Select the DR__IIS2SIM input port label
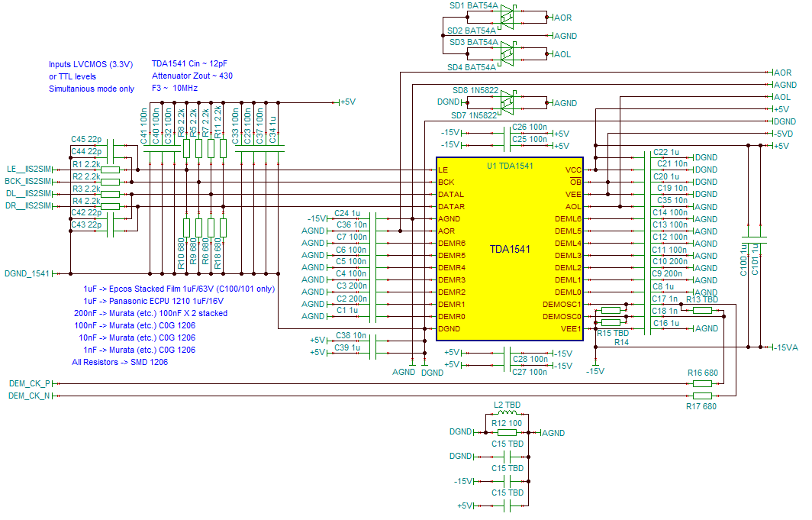 click(29, 206)
